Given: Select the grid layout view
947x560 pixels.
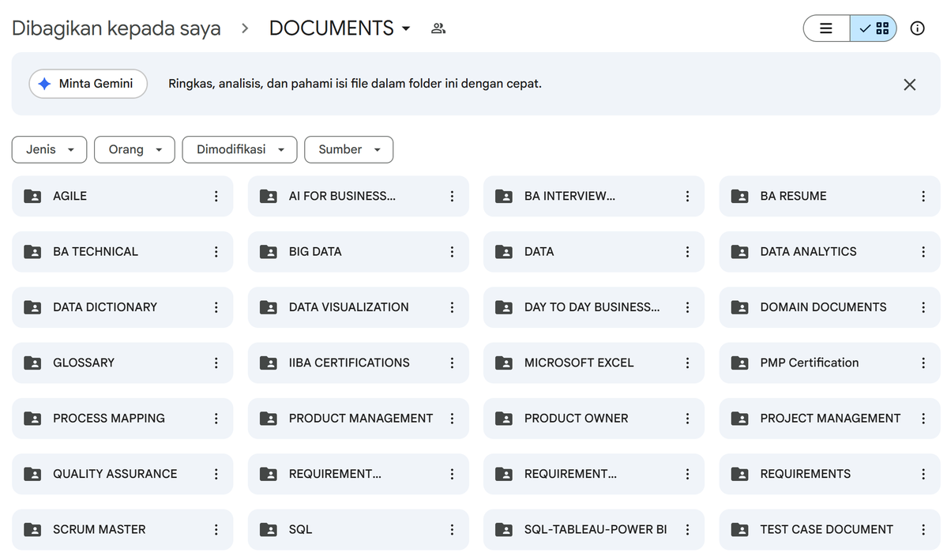Looking at the screenshot, I should tap(874, 28).
